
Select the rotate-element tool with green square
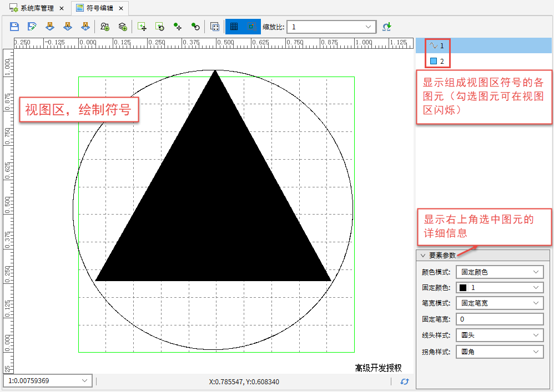pyautogui.click(x=160, y=27)
